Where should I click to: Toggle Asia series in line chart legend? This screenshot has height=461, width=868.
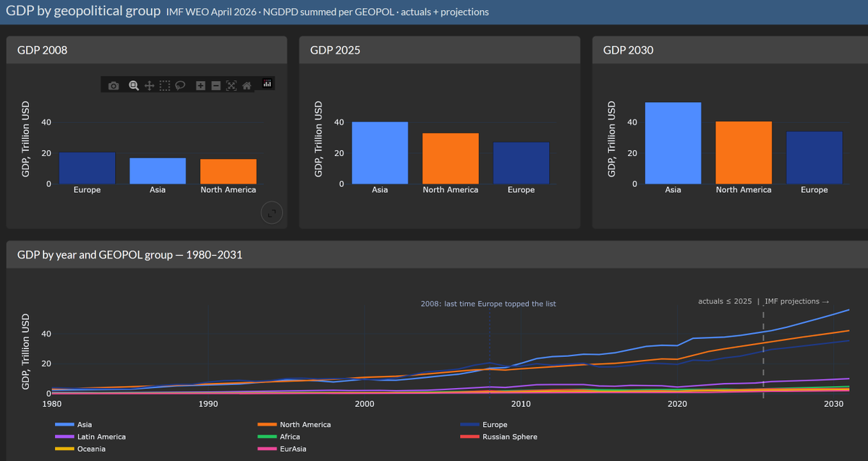click(x=74, y=425)
